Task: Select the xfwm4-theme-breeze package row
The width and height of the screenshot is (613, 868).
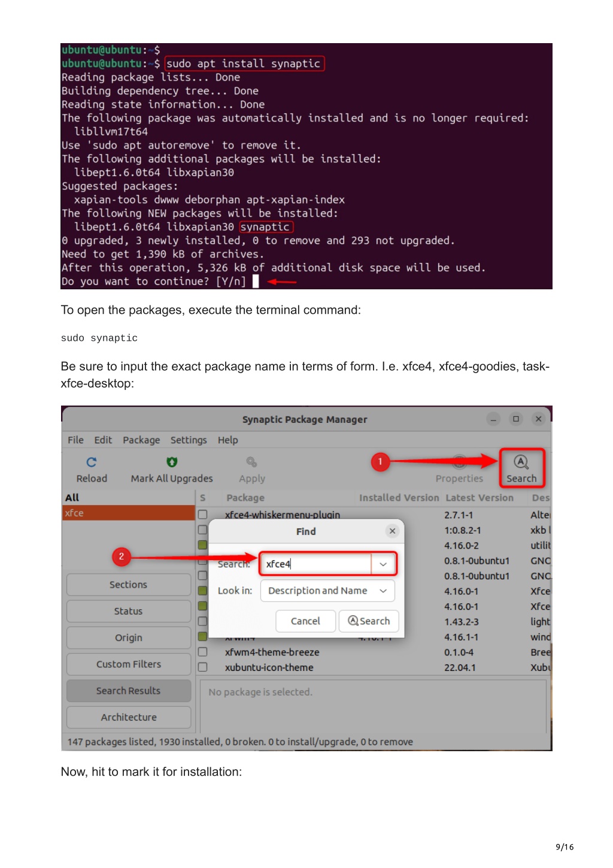Action: tap(374, 652)
